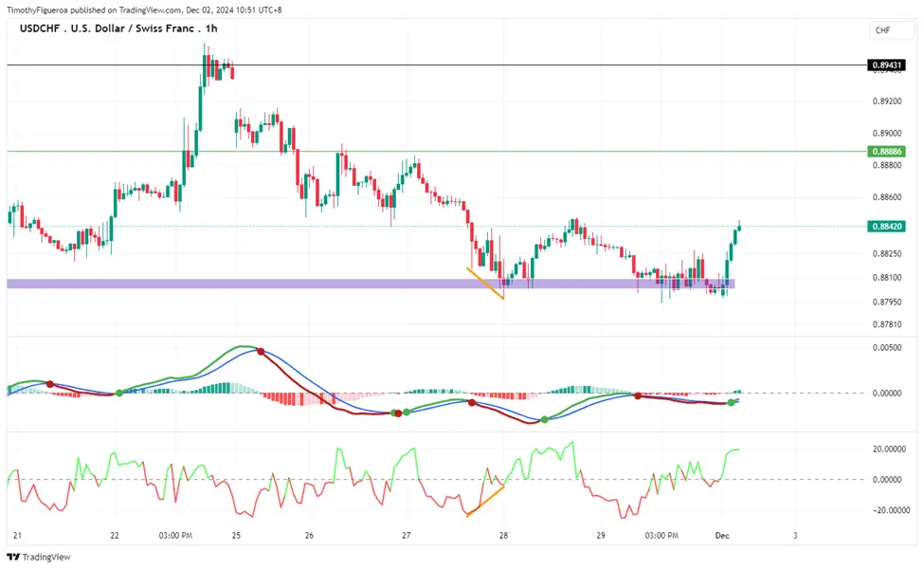Click the 0.89000 price axis value
Image resolution: width=924 pixels, height=569 pixels.
[887, 134]
